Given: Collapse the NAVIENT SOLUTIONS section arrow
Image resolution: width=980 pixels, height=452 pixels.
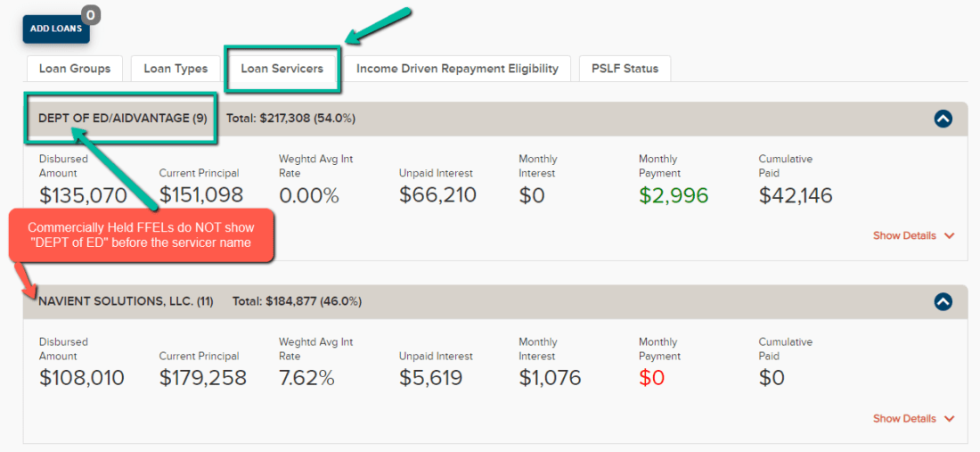Looking at the screenshot, I should pyautogui.click(x=943, y=301).
